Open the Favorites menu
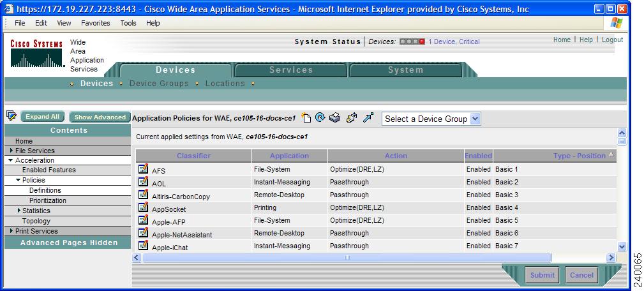 [96, 23]
